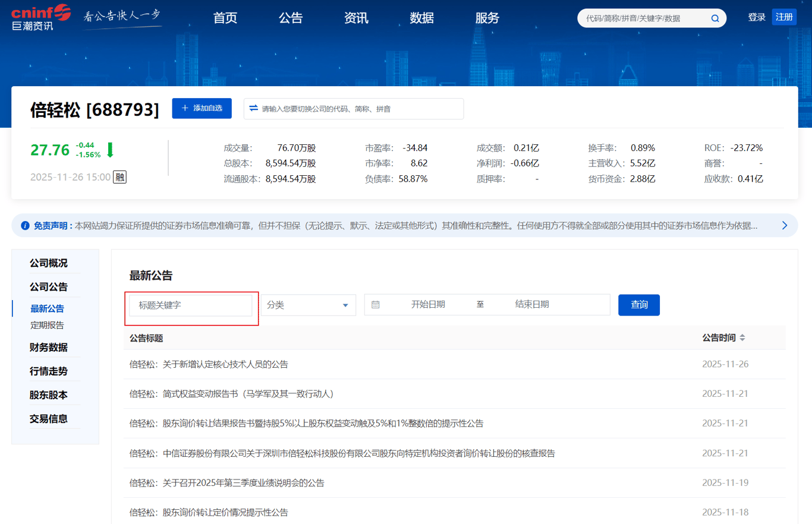This screenshot has height=524, width=812.
Task: Open announcement 股东询价转让结果报告书 提示性公告
Action: click(306, 424)
